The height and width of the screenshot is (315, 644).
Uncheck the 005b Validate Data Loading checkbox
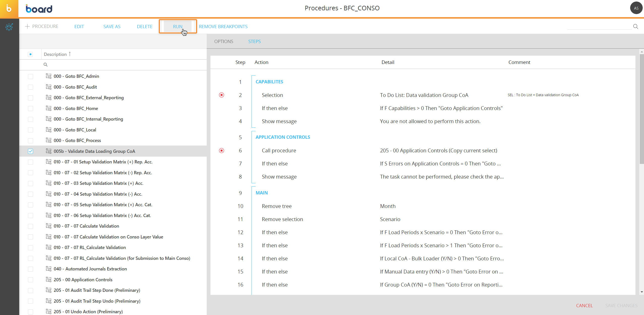tap(30, 151)
